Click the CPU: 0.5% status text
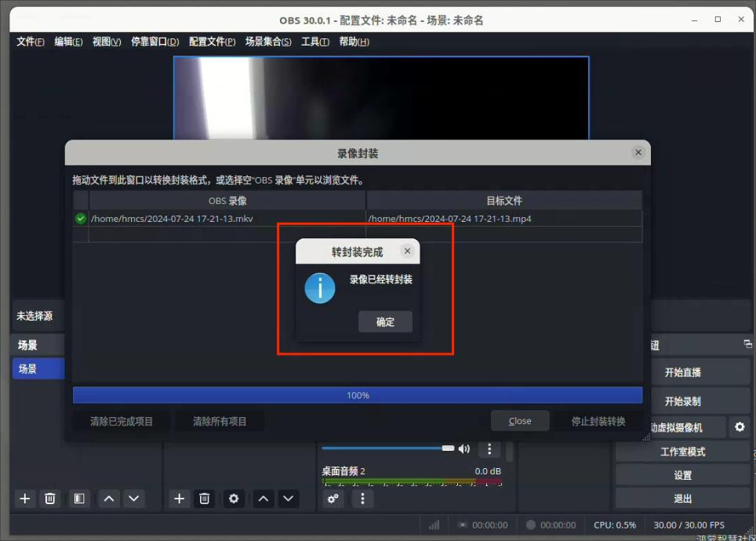Screen dimensions: 756x541 click(x=615, y=525)
